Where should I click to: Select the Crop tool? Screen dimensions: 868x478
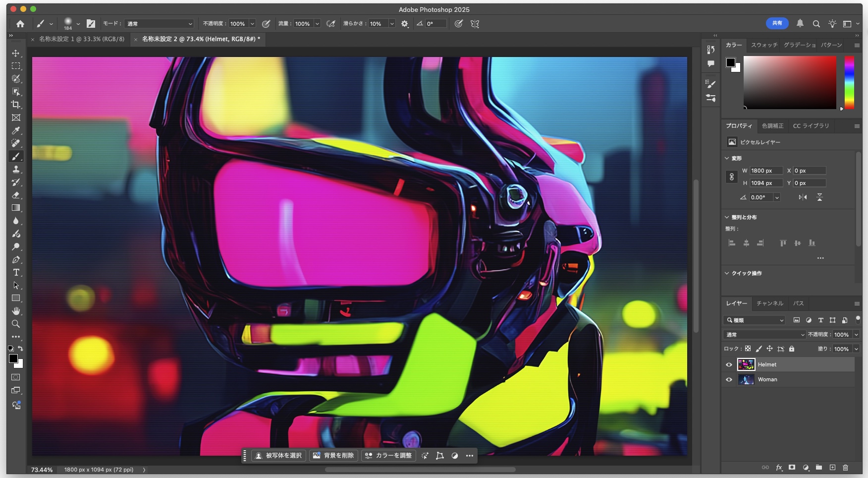coord(16,105)
